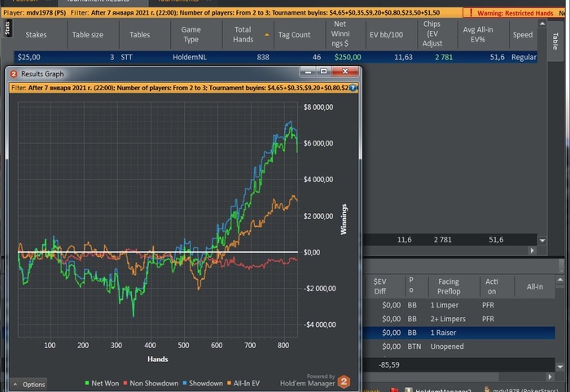
Task: Click the Player: mdv1978 (PS) label
Action: (34, 13)
